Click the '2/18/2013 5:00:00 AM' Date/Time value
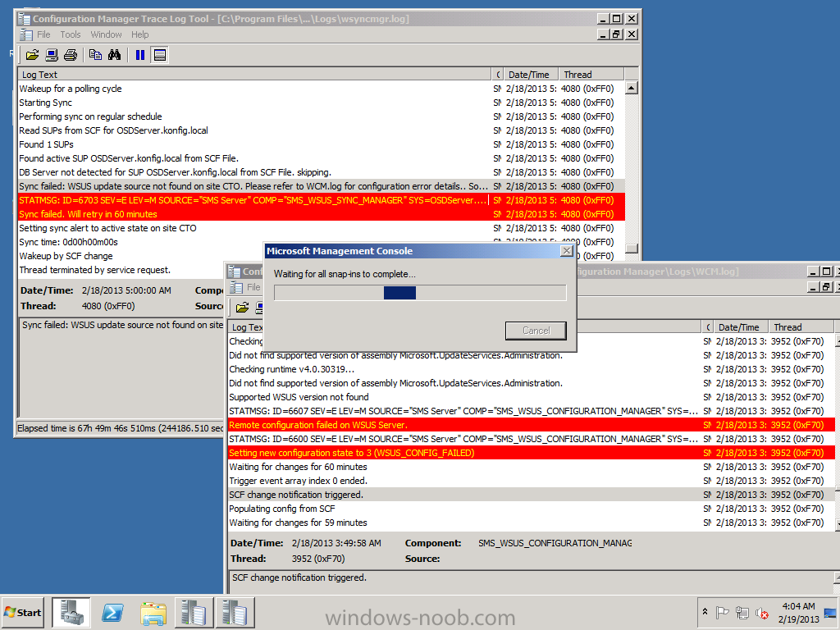Viewport: 840px width, 630px height. coord(126,290)
